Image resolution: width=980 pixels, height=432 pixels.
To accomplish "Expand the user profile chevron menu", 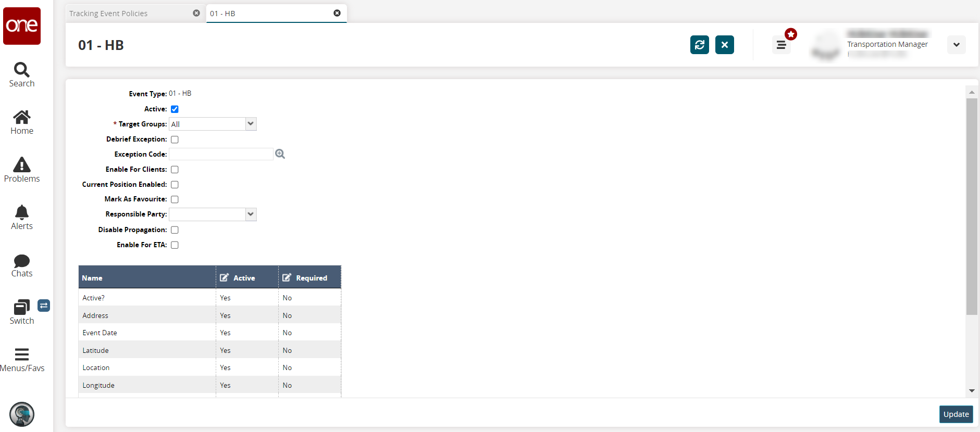I will pyautogui.click(x=956, y=45).
